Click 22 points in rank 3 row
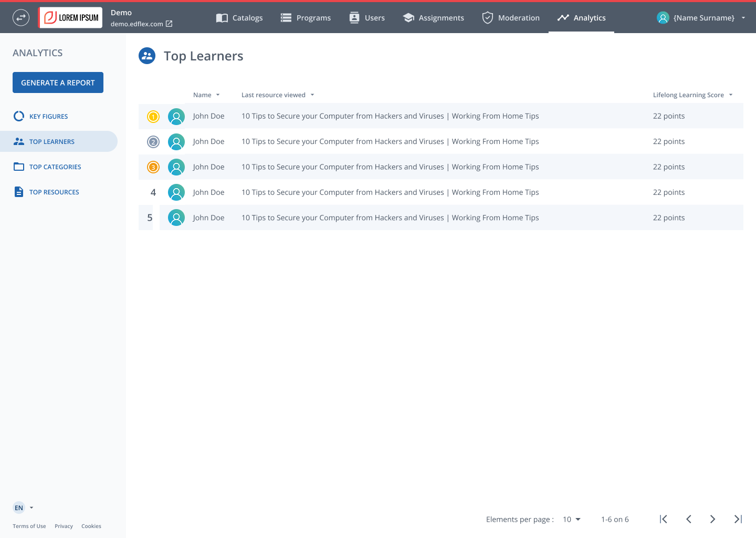 point(669,167)
